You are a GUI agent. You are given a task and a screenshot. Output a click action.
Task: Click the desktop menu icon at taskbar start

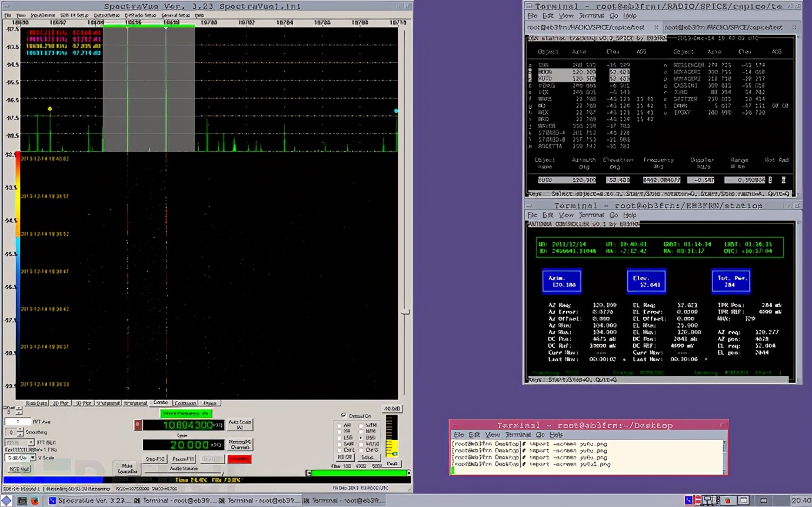[6, 501]
